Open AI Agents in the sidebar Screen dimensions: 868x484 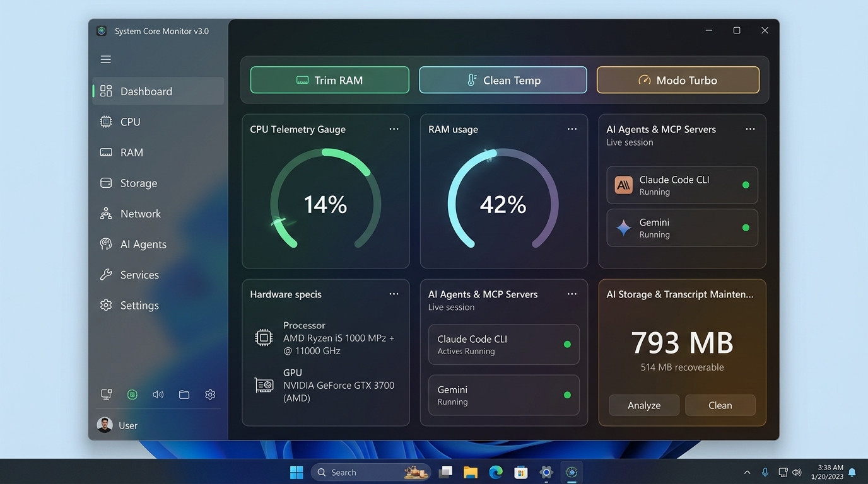[x=158, y=244]
